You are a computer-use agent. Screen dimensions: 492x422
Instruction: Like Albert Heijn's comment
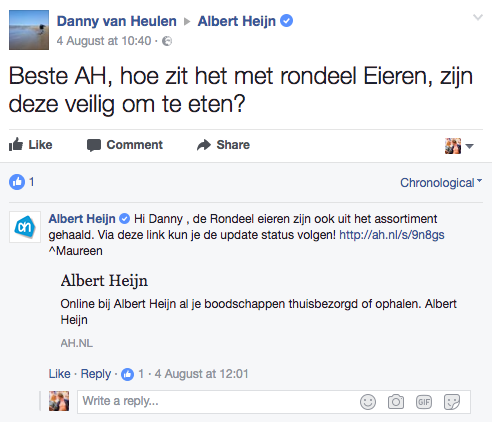click(x=60, y=374)
